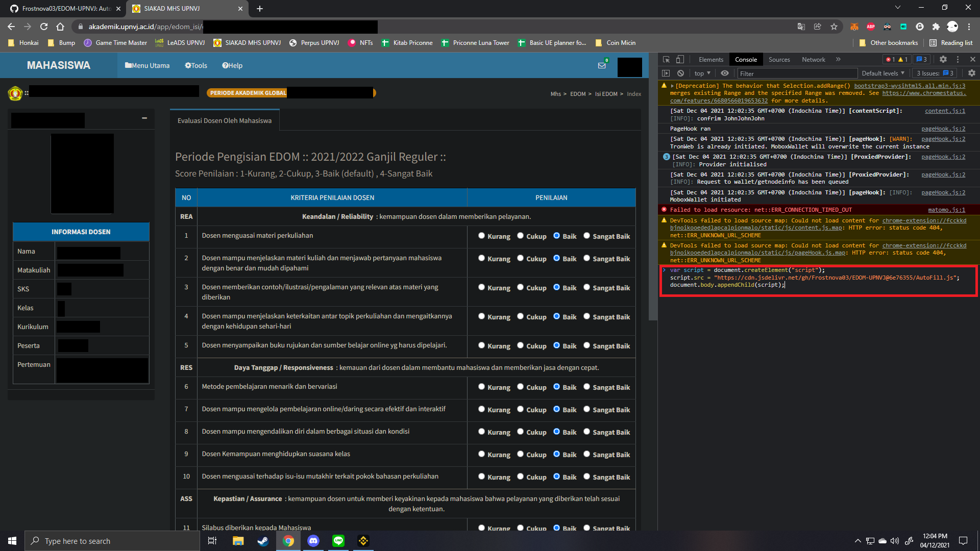Select Sangat Baik for question 5 about buku rujukan
Image resolution: width=980 pixels, height=551 pixels.
pos(587,346)
